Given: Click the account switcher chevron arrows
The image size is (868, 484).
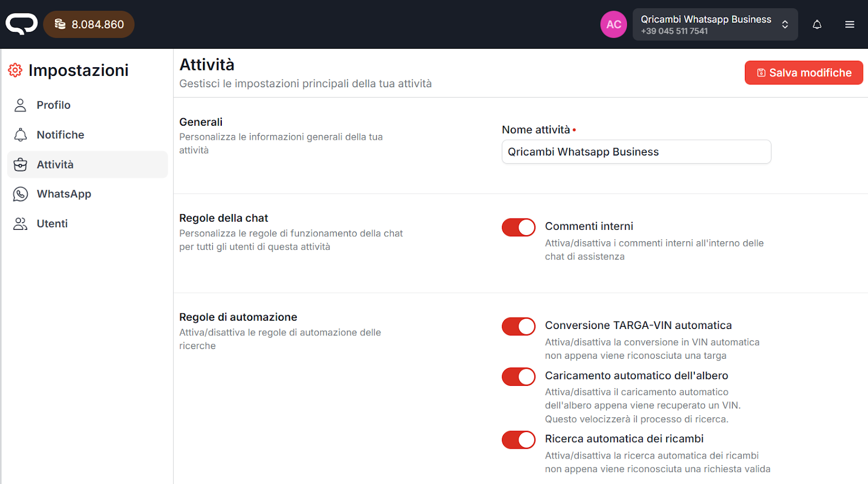Looking at the screenshot, I should [784, 24].
